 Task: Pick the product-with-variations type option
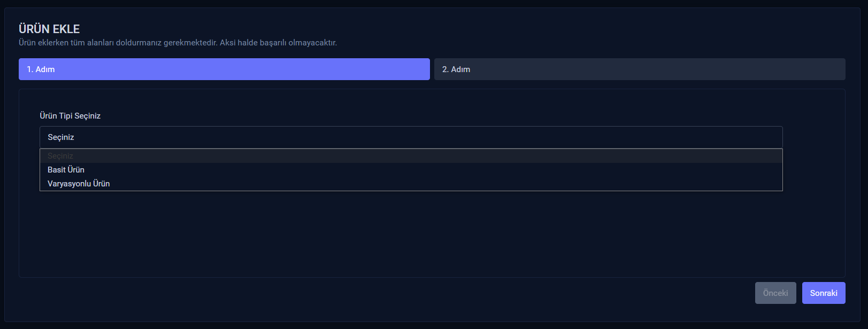(79, 184)
